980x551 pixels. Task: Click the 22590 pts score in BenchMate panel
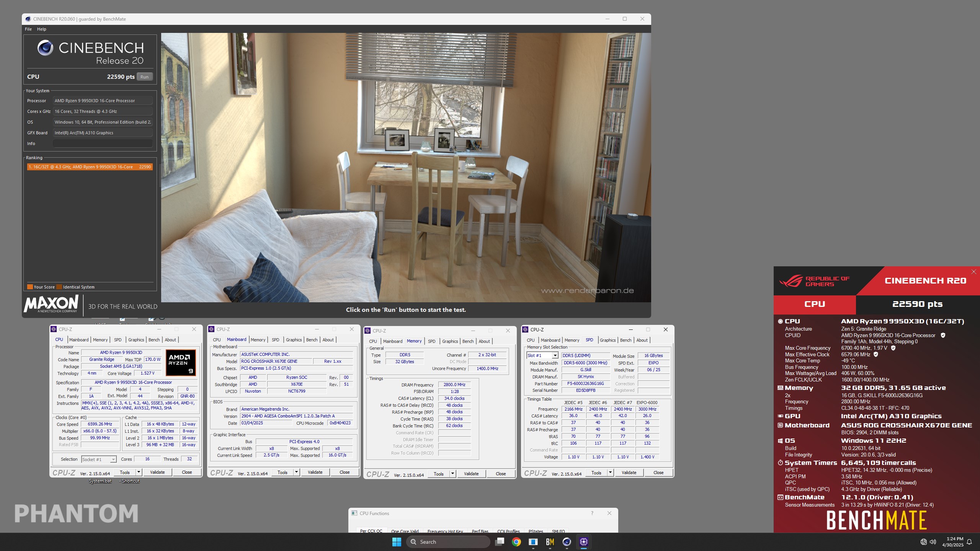tap(917, 304)
